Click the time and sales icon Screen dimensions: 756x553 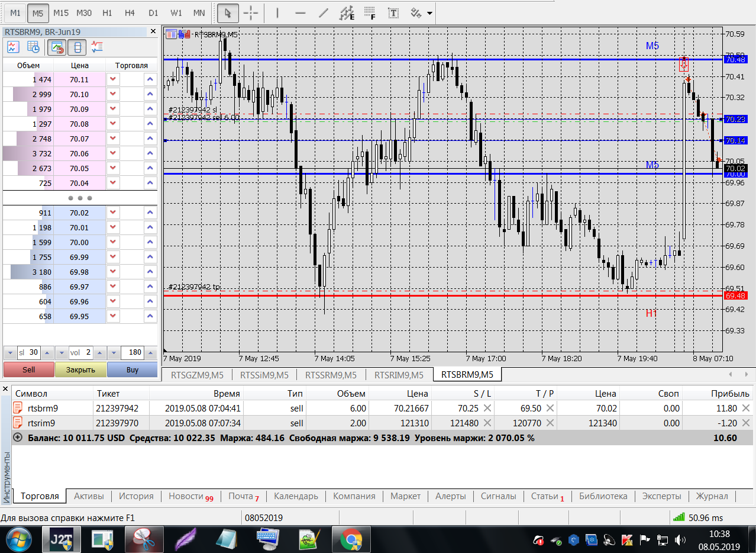[x=33, y=47]
